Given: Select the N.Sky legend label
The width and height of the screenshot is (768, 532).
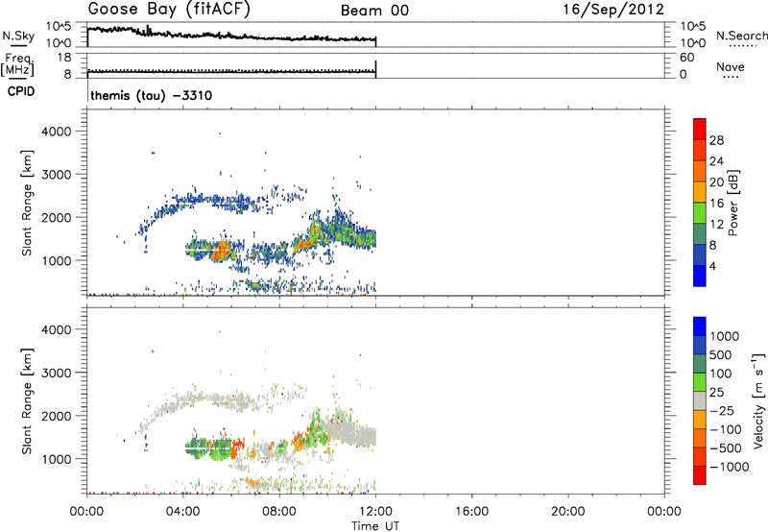Looking at the screenshot, I should click(18, 36).
